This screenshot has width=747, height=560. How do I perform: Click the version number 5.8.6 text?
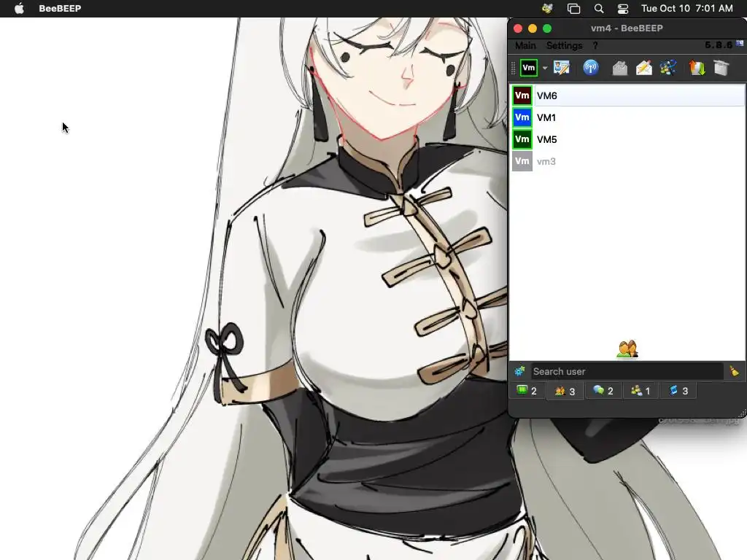719,44
